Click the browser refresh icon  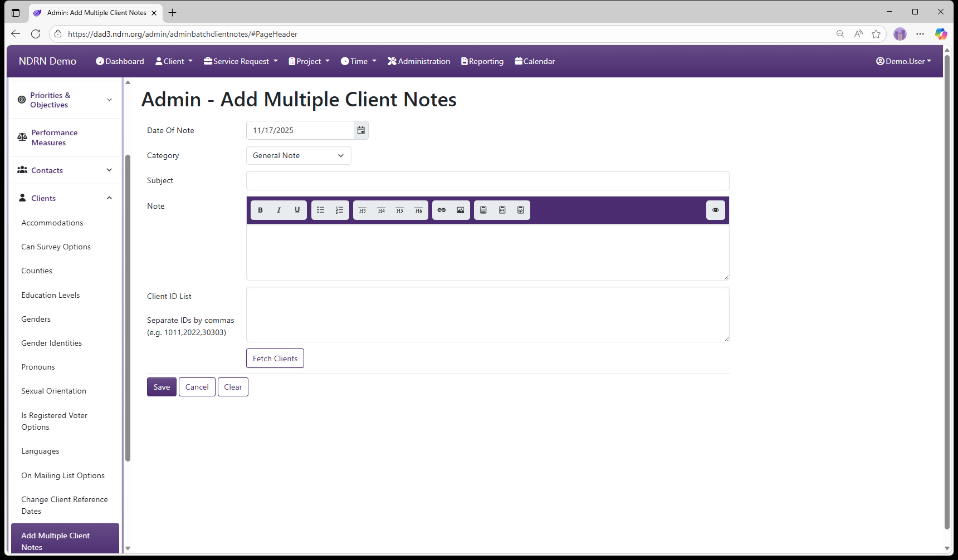(36, 34)
